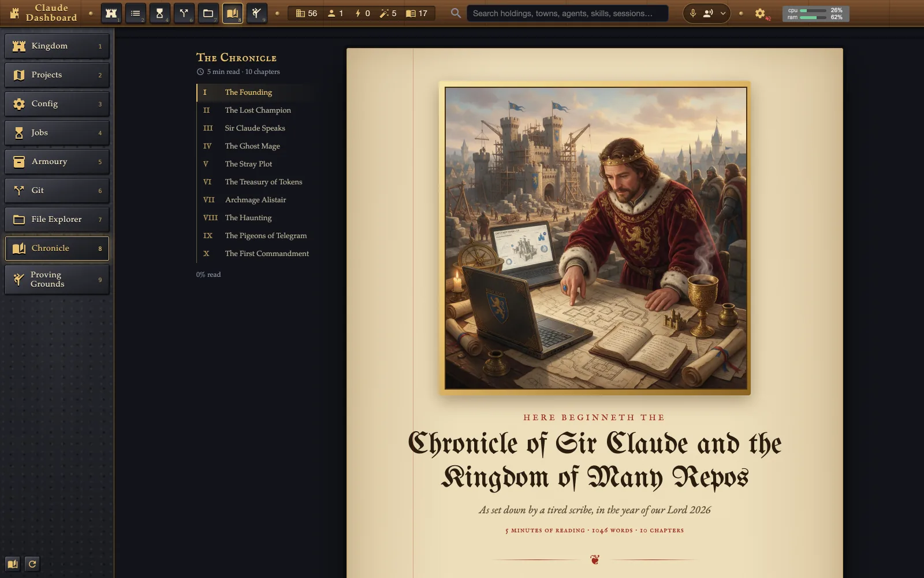Screen dimensions: 924x578
Task: Click the agents count showing 1
Action: 336,13
